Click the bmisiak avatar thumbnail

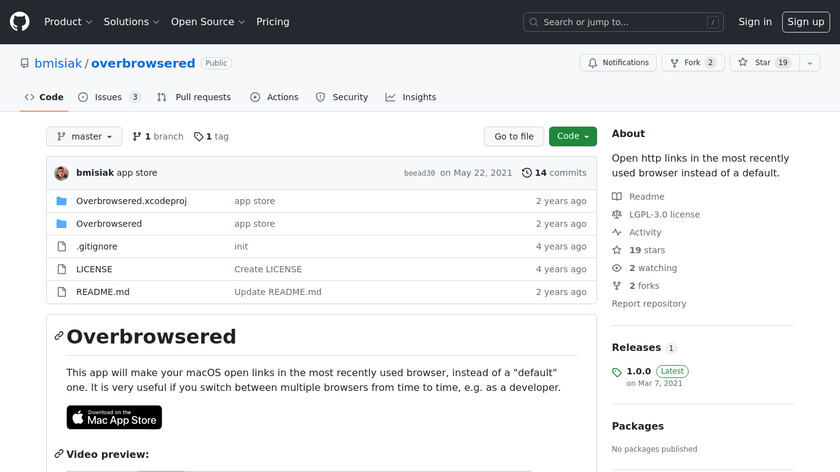[62, 173]
